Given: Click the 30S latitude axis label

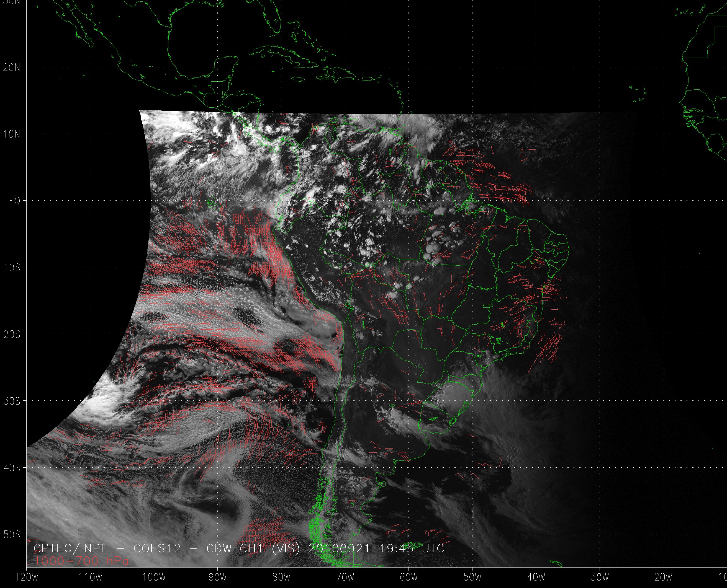Looking at the screenshot, I should click(12, 401).
